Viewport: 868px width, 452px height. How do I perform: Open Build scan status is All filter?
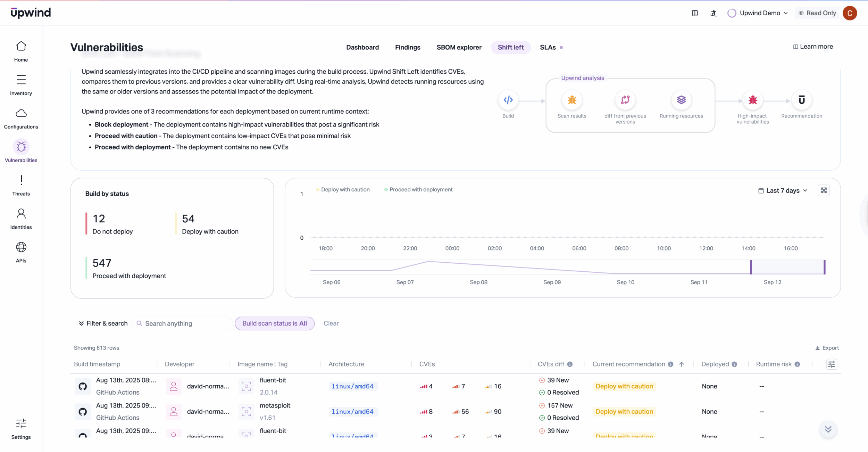pos(275,323)
